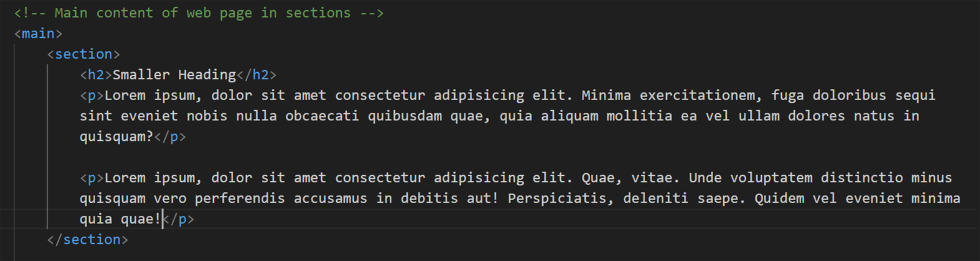Click the closing p tag after 'quae!'

pos(179,219)
